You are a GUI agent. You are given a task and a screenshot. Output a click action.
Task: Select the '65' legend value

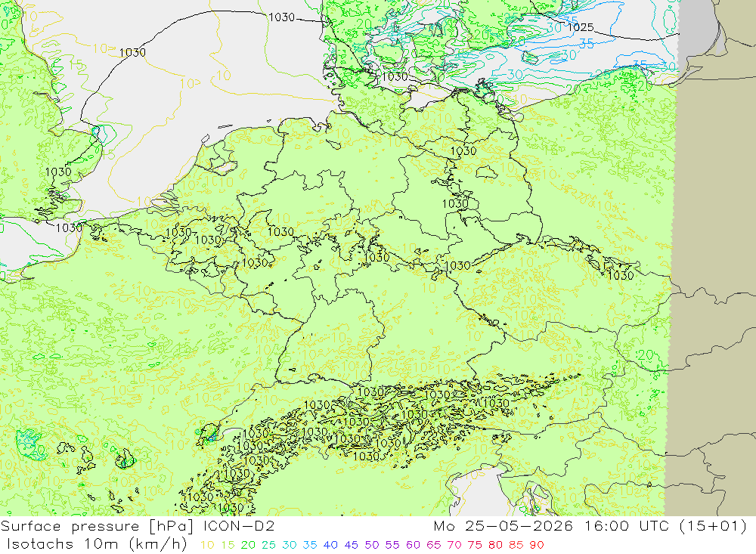click(x=433, y=545)
